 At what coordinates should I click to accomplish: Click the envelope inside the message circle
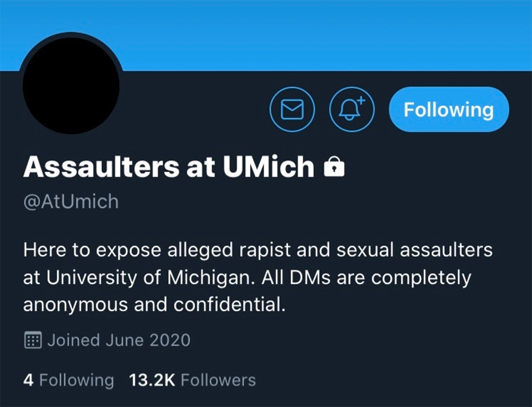pos(292,110)
